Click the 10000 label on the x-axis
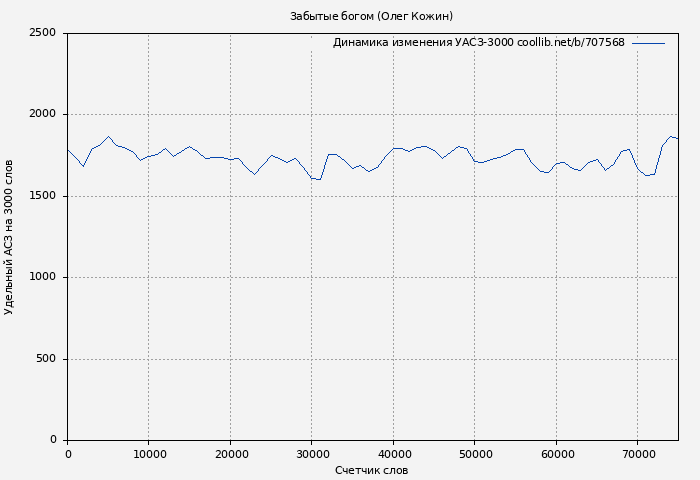 (149, 454)
